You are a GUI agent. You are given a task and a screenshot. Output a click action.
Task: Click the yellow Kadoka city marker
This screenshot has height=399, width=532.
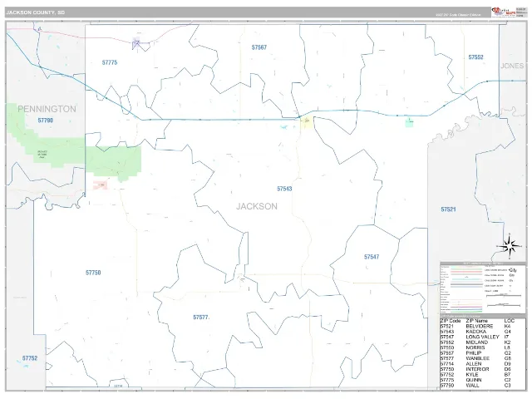pos(307,121)
